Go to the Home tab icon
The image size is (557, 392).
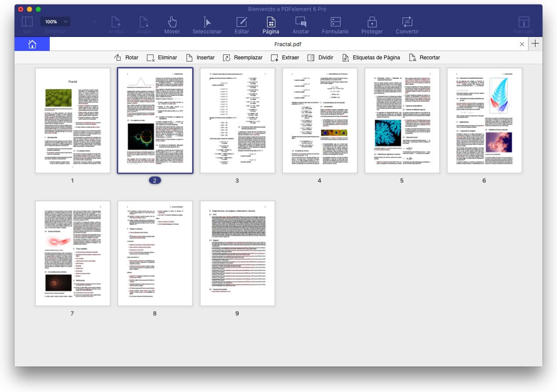pos(32,44)
